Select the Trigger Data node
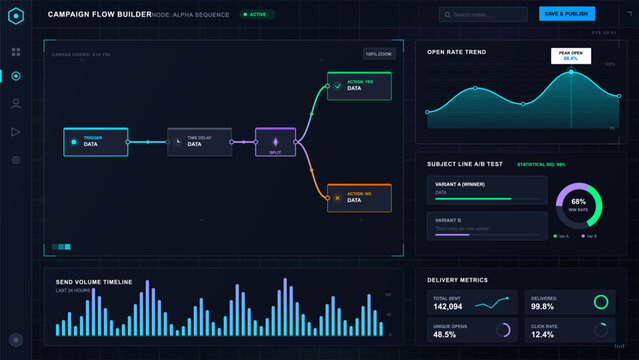The height and width of the screenshot is (360, 639). tap(96, 142)
